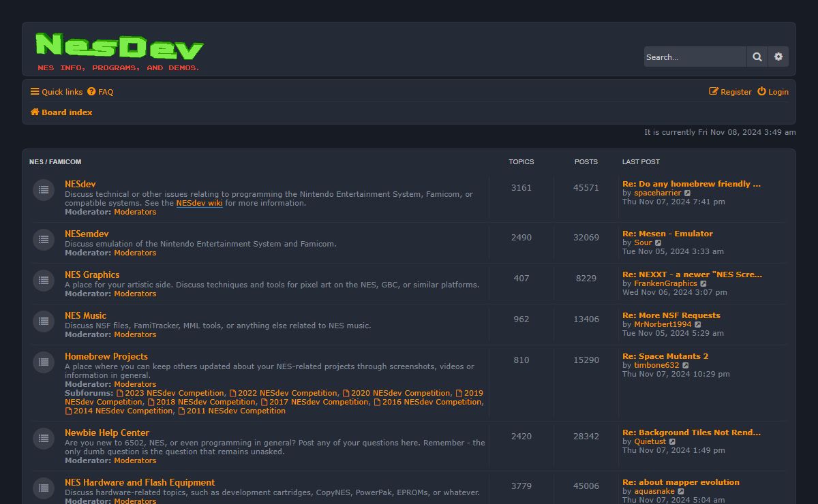Image resolution: width=818 pixels, height=504 pixels.
Task: Open 2023 NESdev Competition subforum
Action: pos(170,393)
